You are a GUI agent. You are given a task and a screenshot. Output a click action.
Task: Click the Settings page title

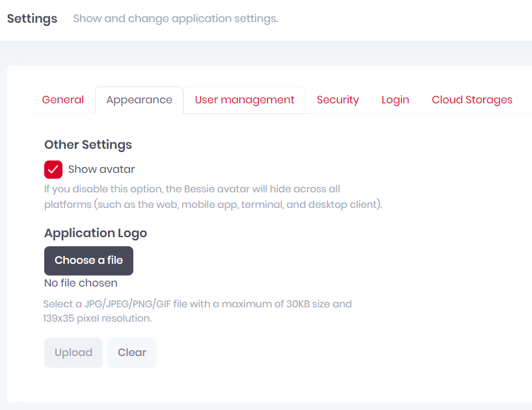(x=33, y=19)
